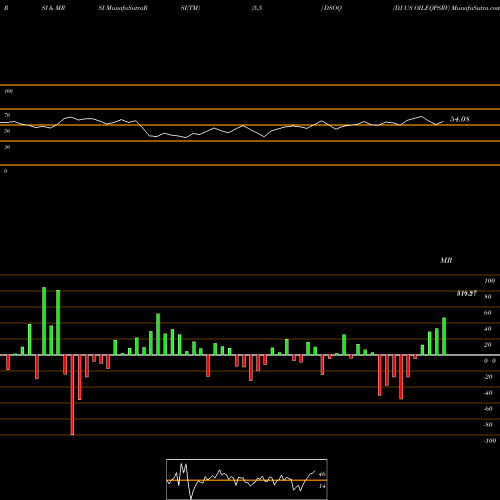Open the mini RSI overview chart thumbnail
The height and width of the screenshot is (500, 500).
pyautogui.click(x=247, y=479)
